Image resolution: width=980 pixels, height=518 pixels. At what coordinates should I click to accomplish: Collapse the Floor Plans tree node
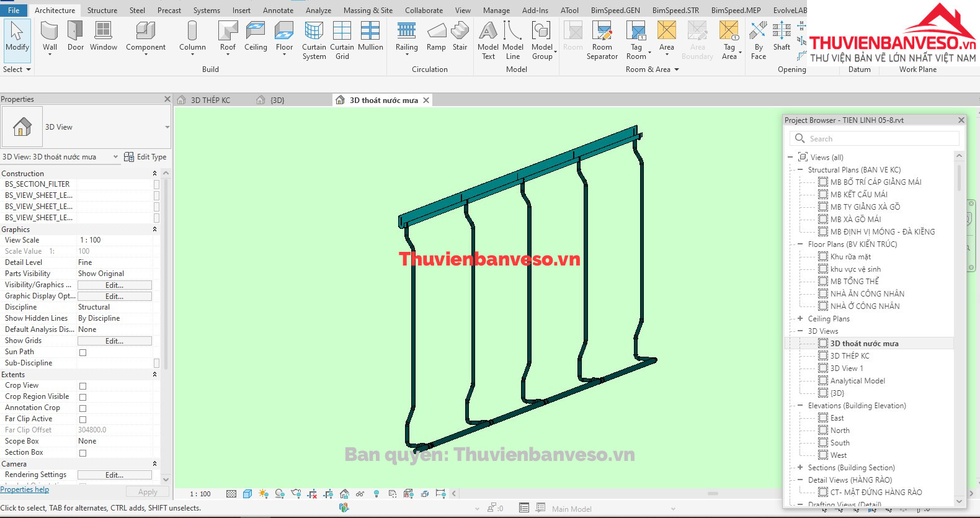coord(800,244)
